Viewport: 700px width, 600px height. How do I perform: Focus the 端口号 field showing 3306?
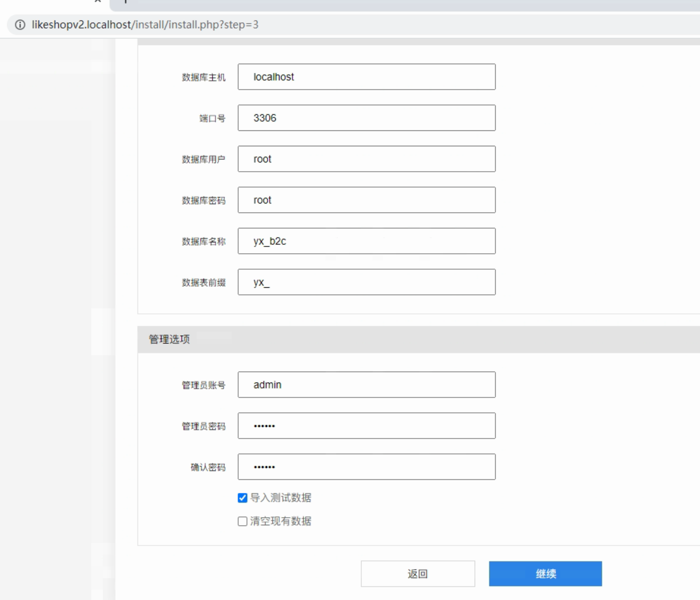[366, 118]
